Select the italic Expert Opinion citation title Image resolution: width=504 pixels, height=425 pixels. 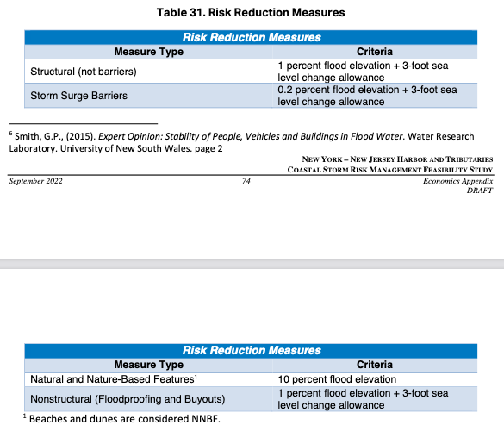point(251,136)
